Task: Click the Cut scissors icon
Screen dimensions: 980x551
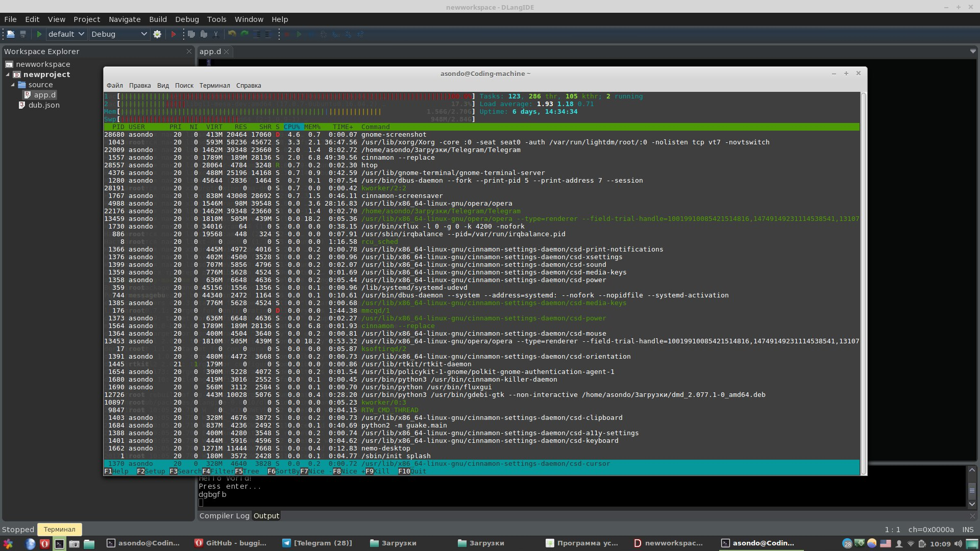Action: 216,34
